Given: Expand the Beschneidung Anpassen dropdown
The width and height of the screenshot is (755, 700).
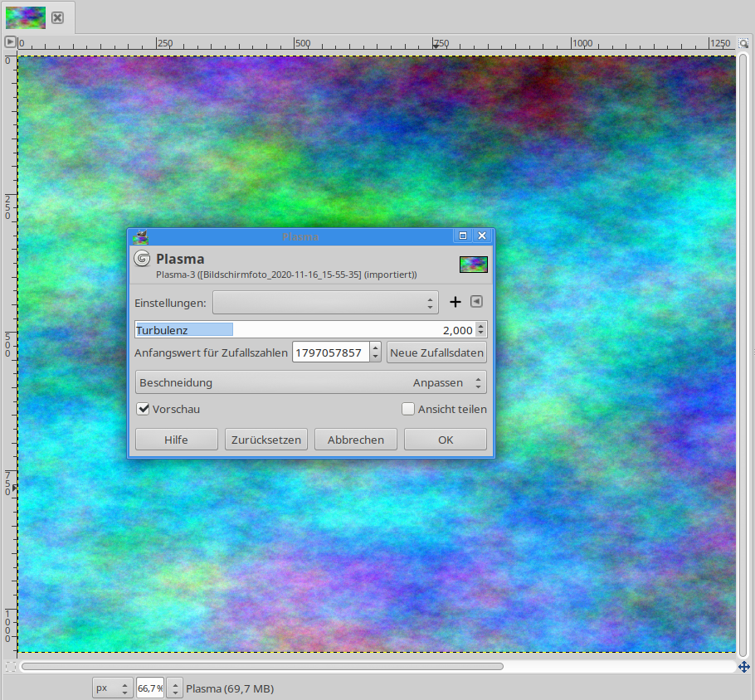Looking at the screenshot, I should [x=310, y=382].
